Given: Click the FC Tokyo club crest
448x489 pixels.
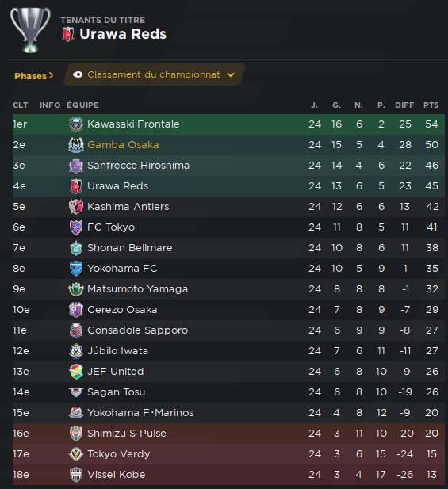Looking at the screenshot, I should coord(76,227).
